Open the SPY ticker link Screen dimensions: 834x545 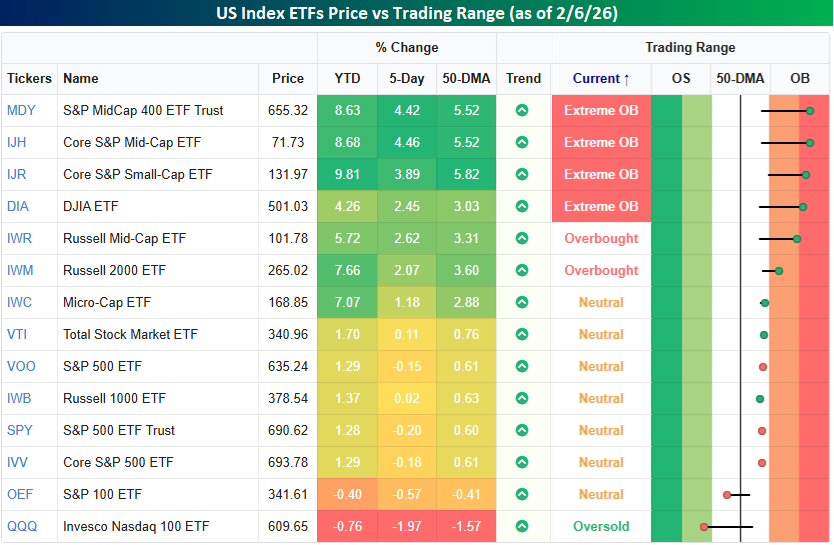[21, 430]
